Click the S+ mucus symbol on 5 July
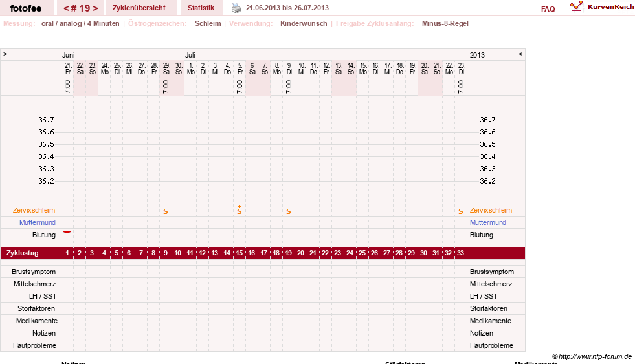 240,210
